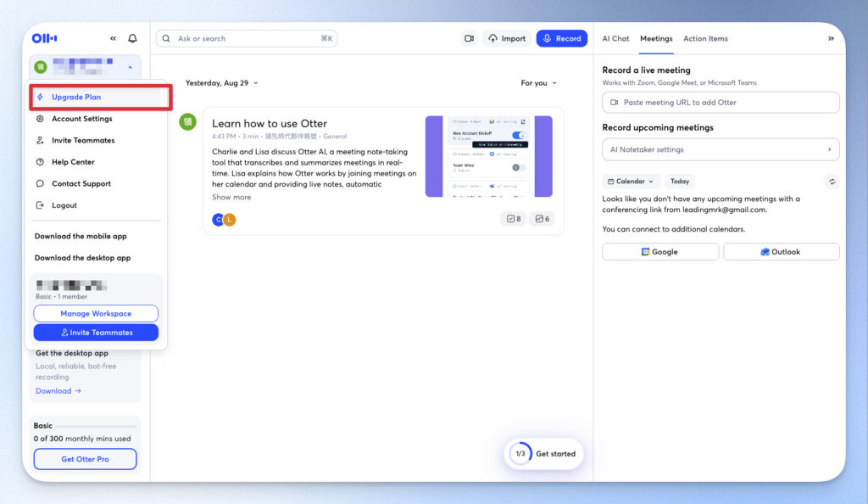Open notifications bell
Image resolution: width=868 pixels, height=504 pixels.
point(132,38)
